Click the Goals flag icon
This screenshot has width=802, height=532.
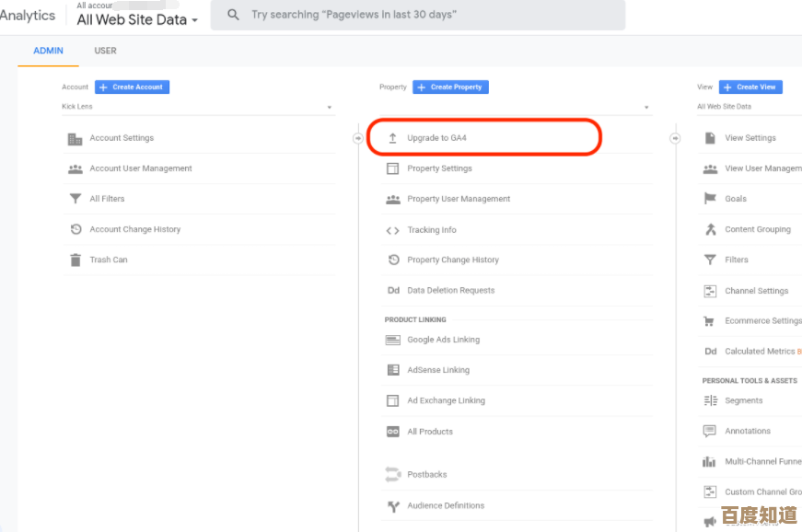coord(710,199)
